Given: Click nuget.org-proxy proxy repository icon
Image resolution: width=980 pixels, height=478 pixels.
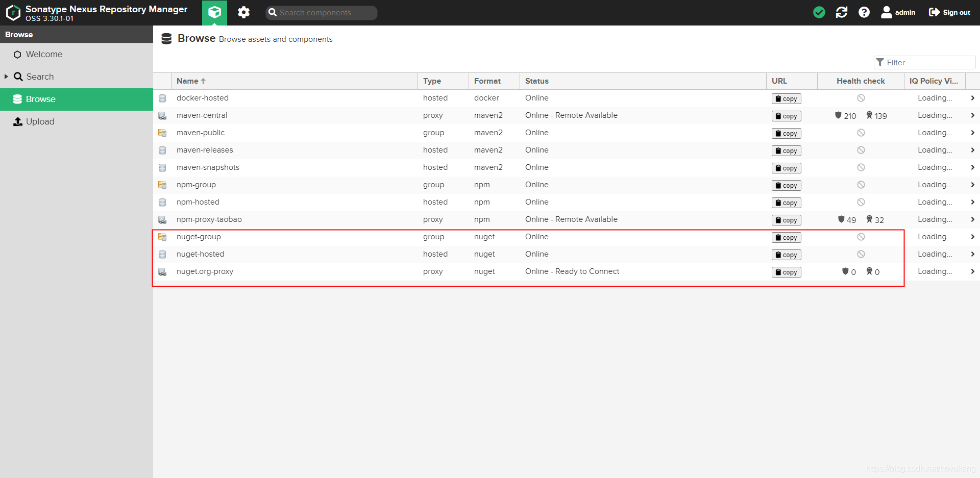Looking at the screenshot, I should coord(162,272).
